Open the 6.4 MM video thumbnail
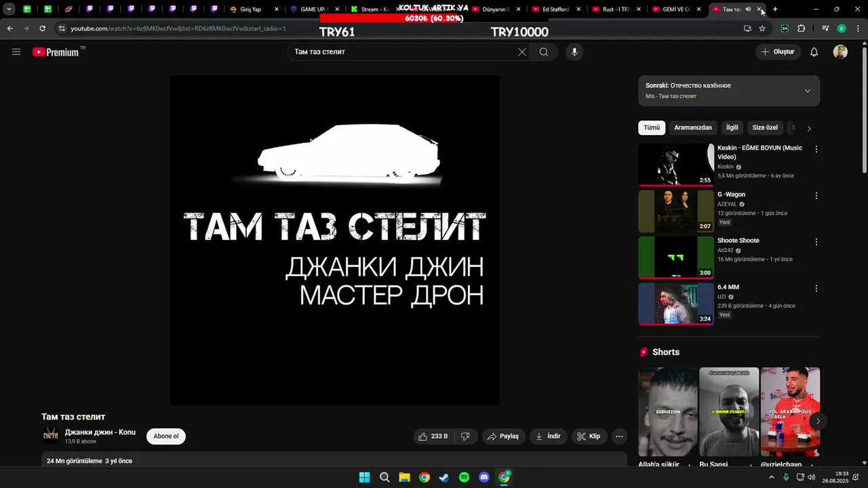Viewport: 868px width, 488px height. pos(676,304)
